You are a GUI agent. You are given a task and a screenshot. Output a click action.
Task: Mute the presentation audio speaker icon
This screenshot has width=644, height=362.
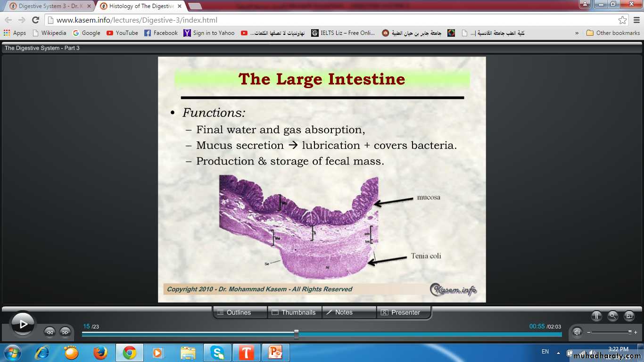click(577, 332)
